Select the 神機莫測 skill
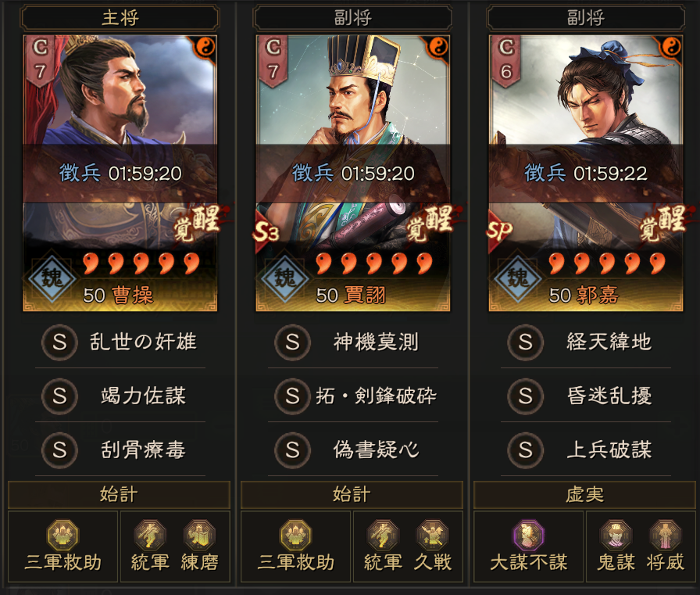The height and width of the screenshot is (595, 700). [x=353, y=342]
